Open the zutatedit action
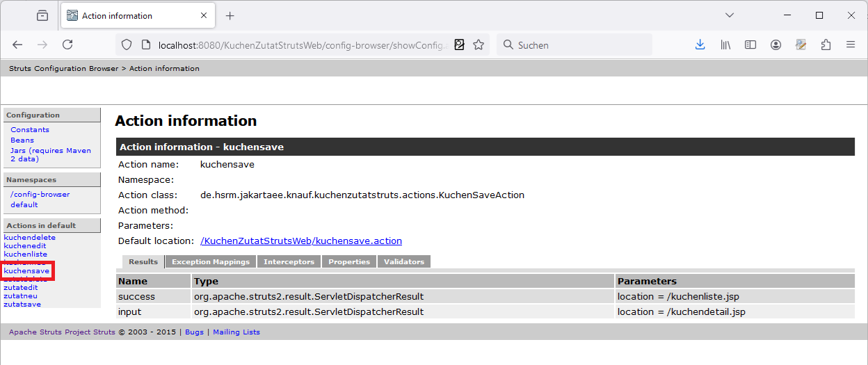868x365 pixels. 21,288
